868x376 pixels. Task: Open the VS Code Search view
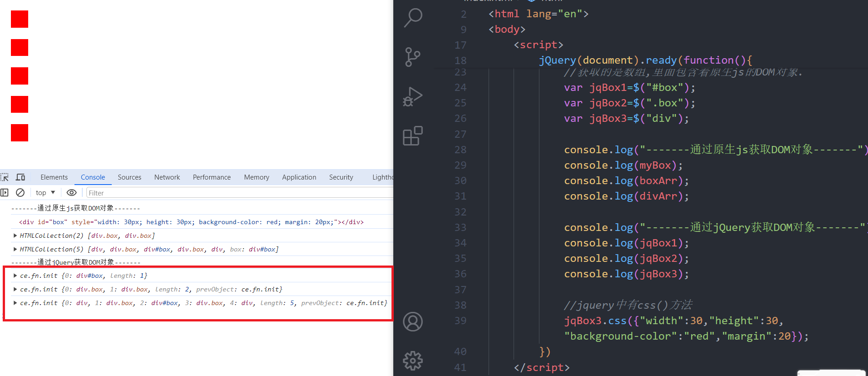coord(413,18)
